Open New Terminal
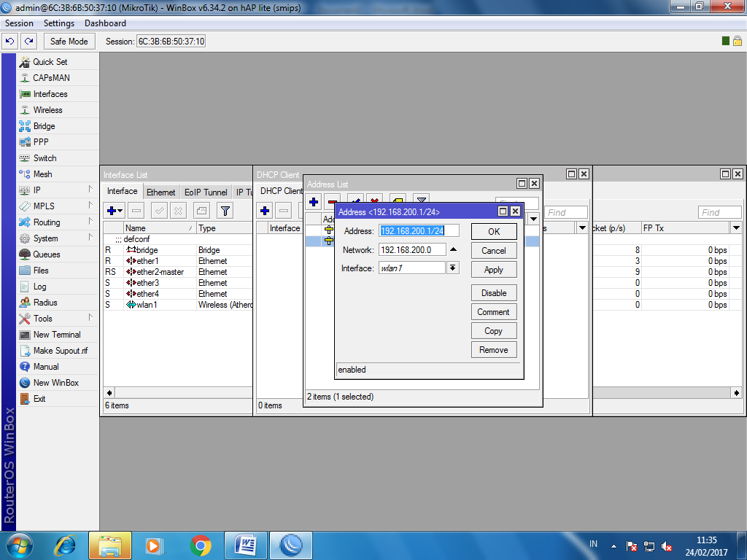 click(58, 335)
